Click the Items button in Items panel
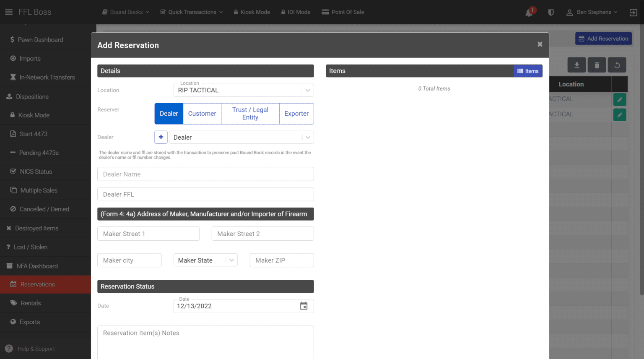The image size is (644, 359). 528,71
